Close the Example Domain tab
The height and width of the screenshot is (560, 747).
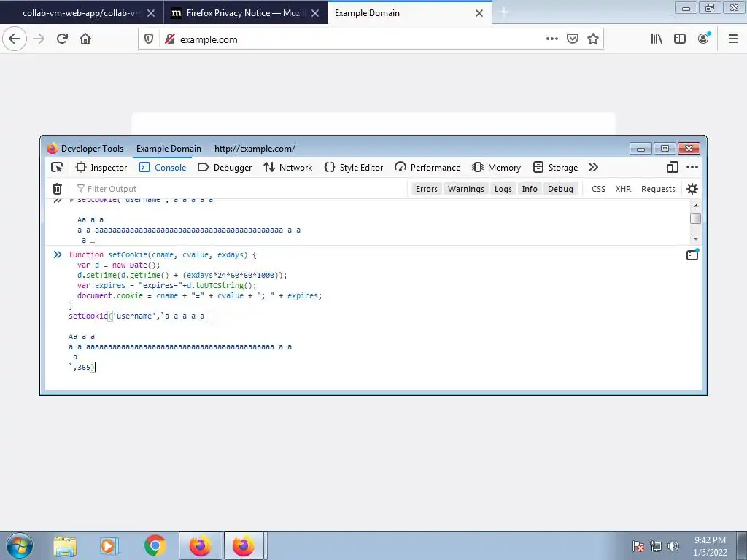(x=479, y=13)
